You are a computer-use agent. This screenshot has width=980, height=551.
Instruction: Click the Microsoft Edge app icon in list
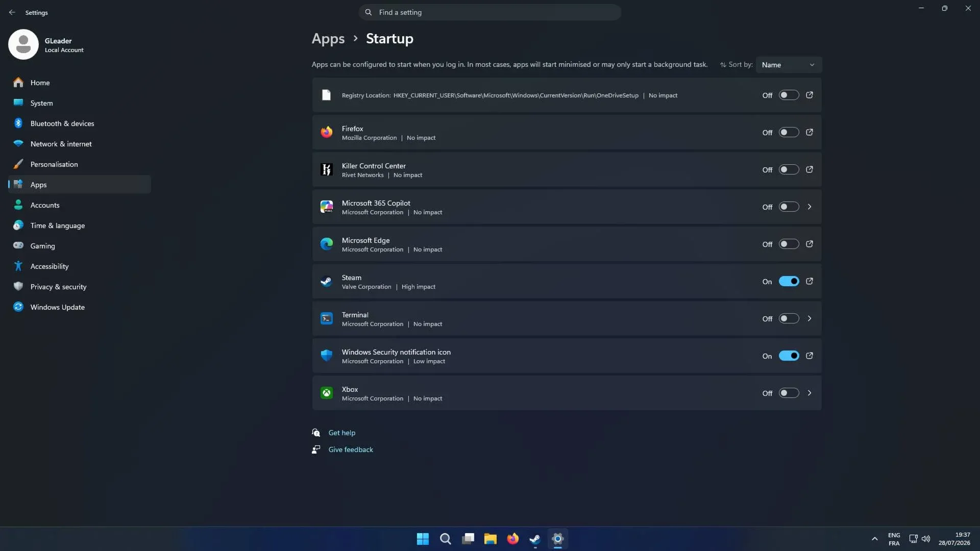[327, 244]
